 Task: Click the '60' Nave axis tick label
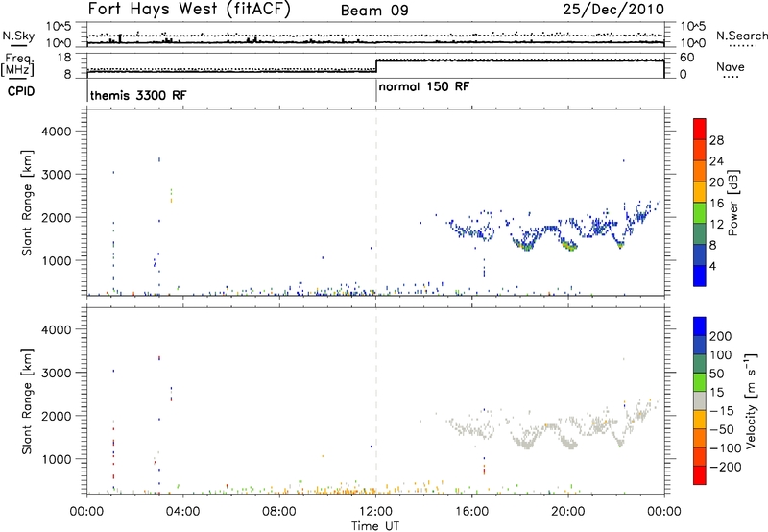pyautogui.click(x=686, y=58)
